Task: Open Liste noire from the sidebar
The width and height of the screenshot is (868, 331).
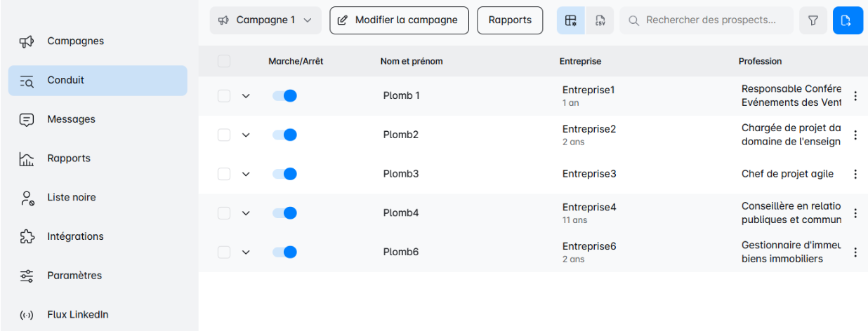Action: [x=71, y=197]
